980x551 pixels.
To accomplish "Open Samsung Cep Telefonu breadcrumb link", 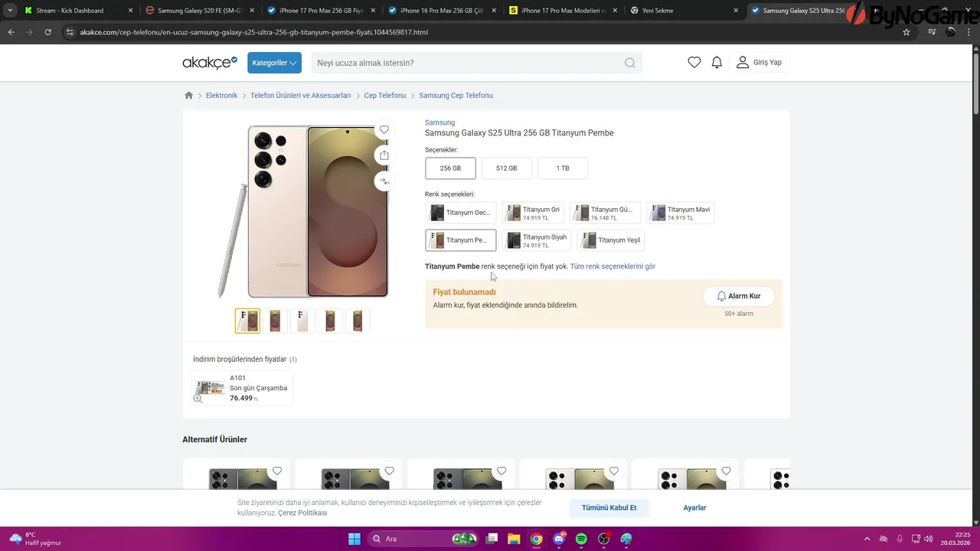I will pyautogui.click(x=456, y=96).
